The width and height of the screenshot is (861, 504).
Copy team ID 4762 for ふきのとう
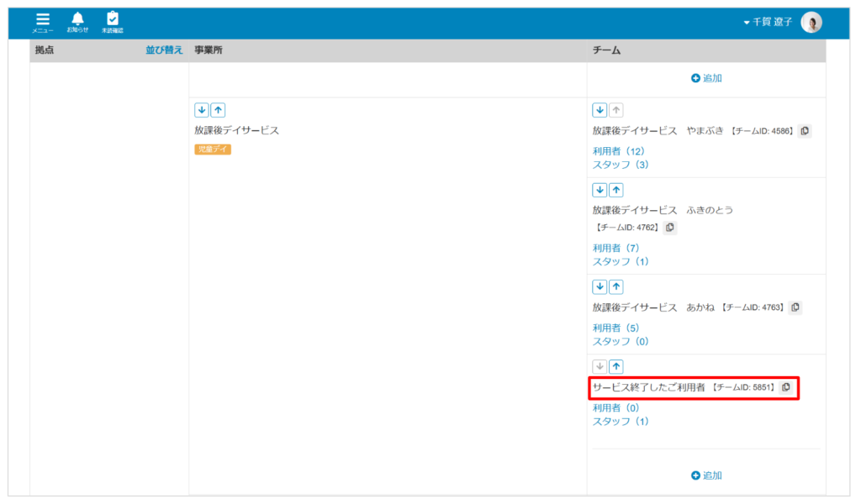[x=669, y=228]
